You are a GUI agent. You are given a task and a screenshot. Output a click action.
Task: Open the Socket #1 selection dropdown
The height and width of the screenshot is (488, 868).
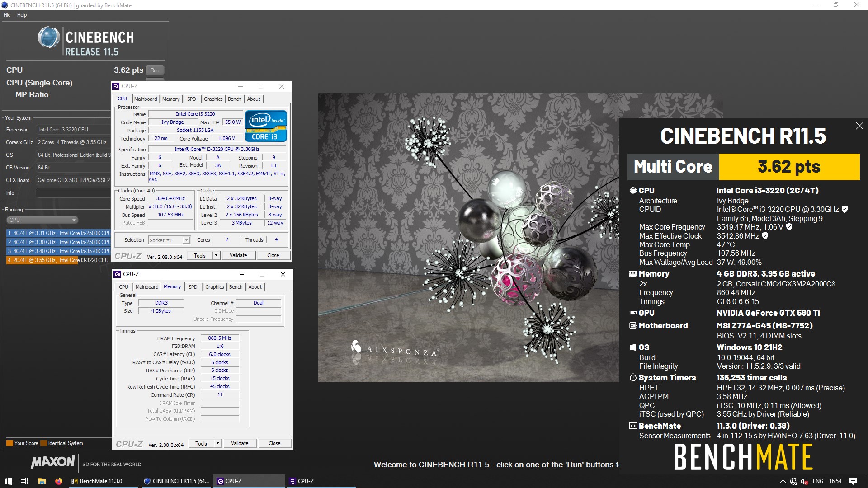tap(169, 240)
